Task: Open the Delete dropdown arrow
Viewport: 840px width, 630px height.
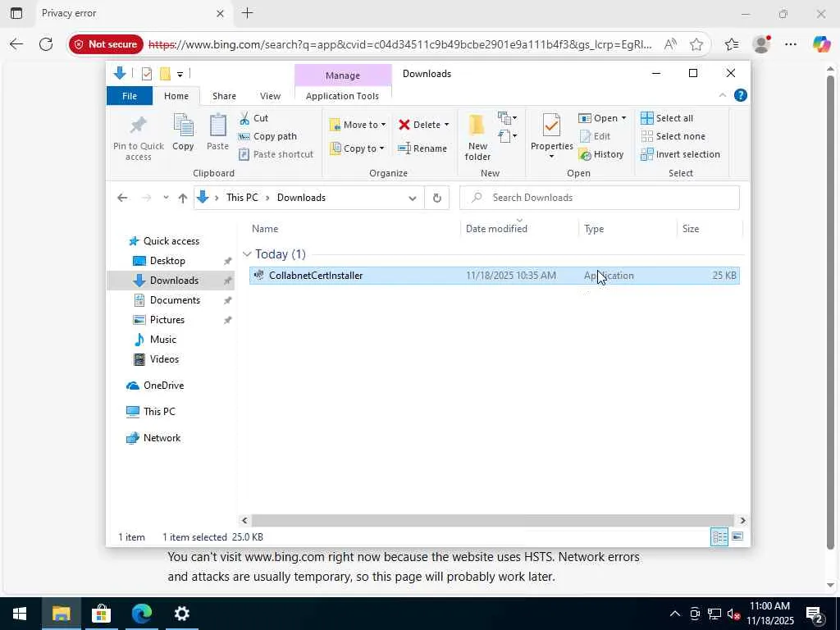Action: coord(446,125)
